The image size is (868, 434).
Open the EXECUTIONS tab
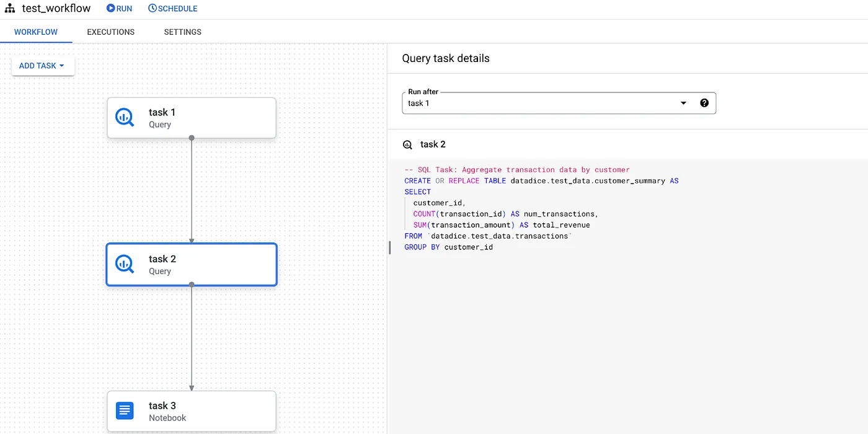[x=110, y=32]
